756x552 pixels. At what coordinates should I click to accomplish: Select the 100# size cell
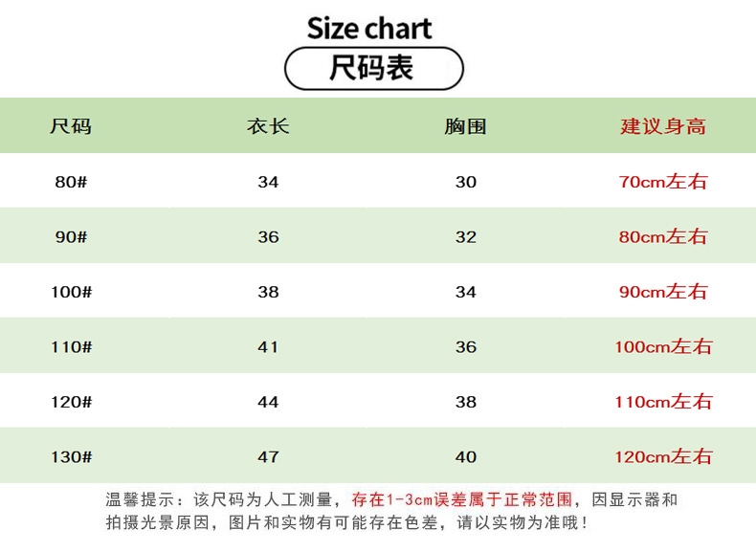click(71, 292)
